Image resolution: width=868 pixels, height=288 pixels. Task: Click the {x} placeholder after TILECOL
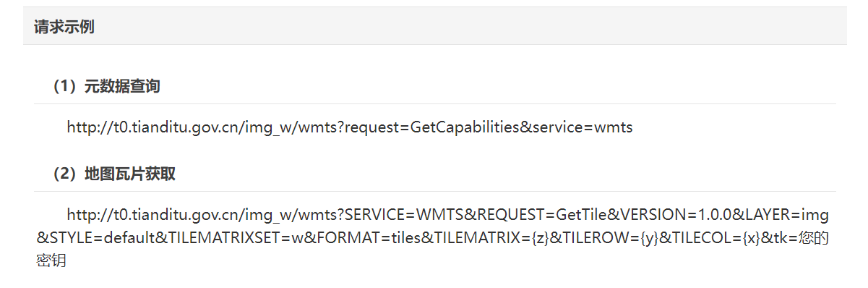[750, 238]
